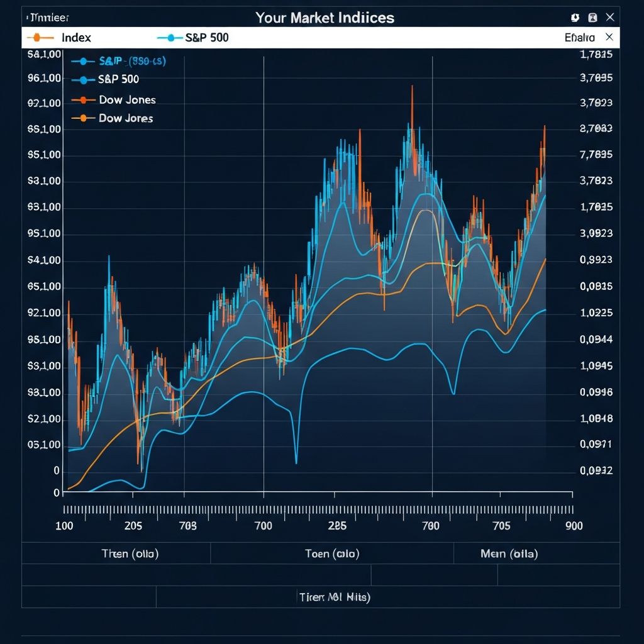Click the 900 mark on time axis
This screenshot has height=644, width=644.
(x=574, y=526)
